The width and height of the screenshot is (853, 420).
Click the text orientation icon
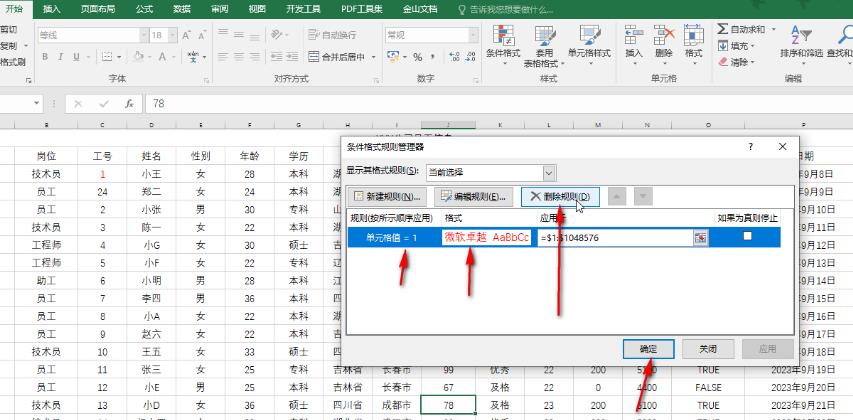tap(276, 35)
